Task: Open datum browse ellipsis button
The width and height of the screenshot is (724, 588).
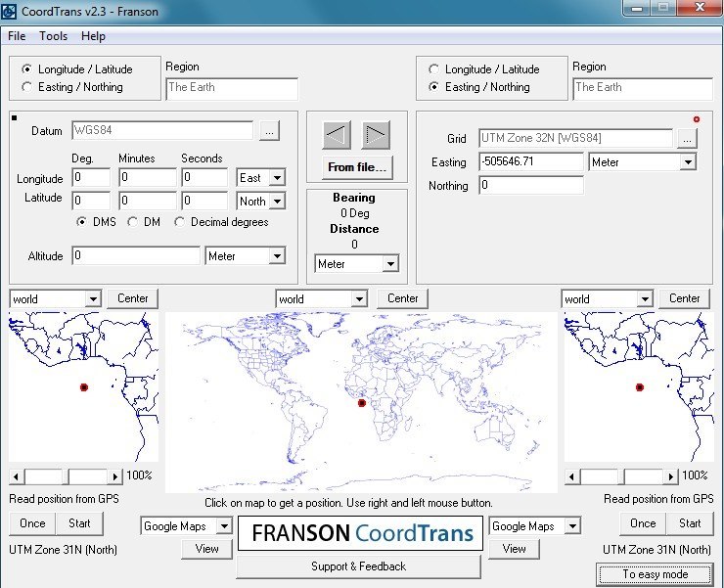Action: click(270, 130)
